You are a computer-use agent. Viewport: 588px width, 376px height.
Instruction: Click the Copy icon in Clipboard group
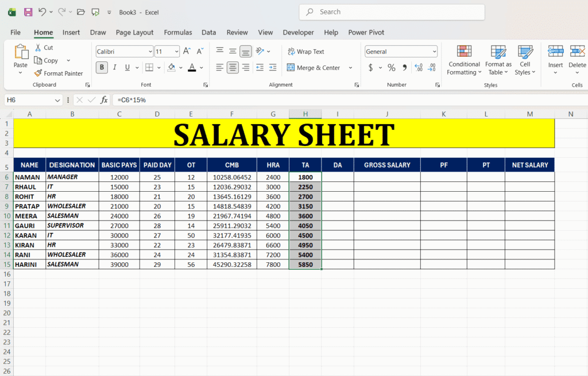(x=38, y=60)
